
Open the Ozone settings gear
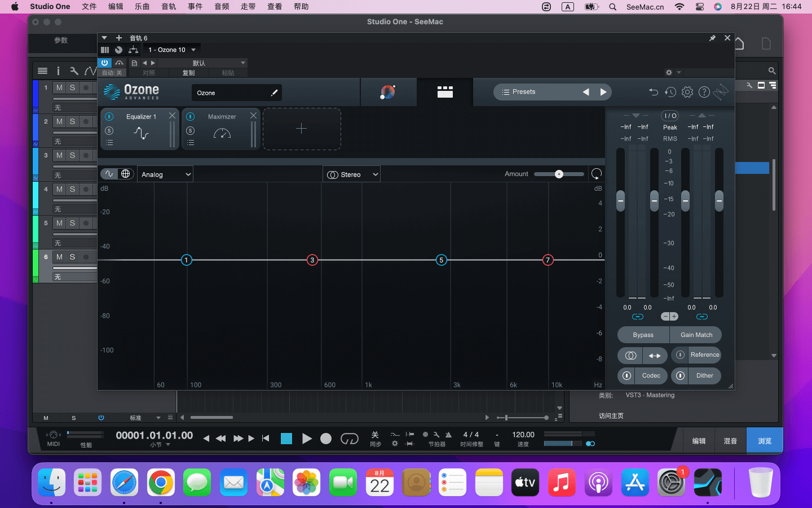[687, 92]
